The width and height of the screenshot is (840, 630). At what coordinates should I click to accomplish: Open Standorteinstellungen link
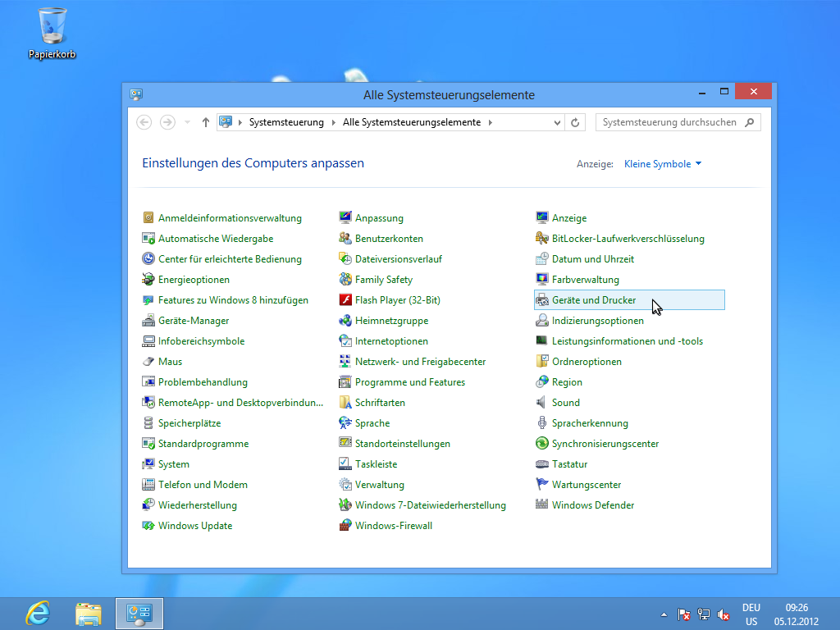point(402,444)
